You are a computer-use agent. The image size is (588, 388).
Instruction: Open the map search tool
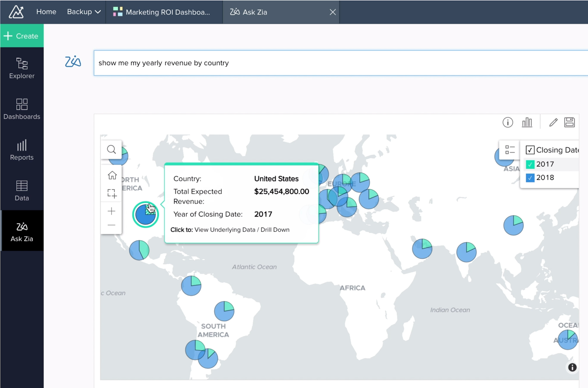[111, 150]
